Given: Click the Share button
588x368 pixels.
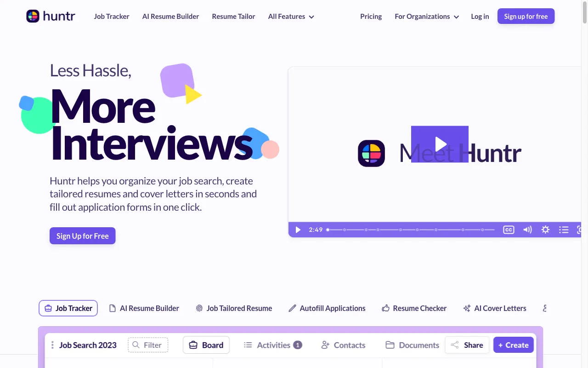Looking at the screenshot, I should tap(467, 345).
